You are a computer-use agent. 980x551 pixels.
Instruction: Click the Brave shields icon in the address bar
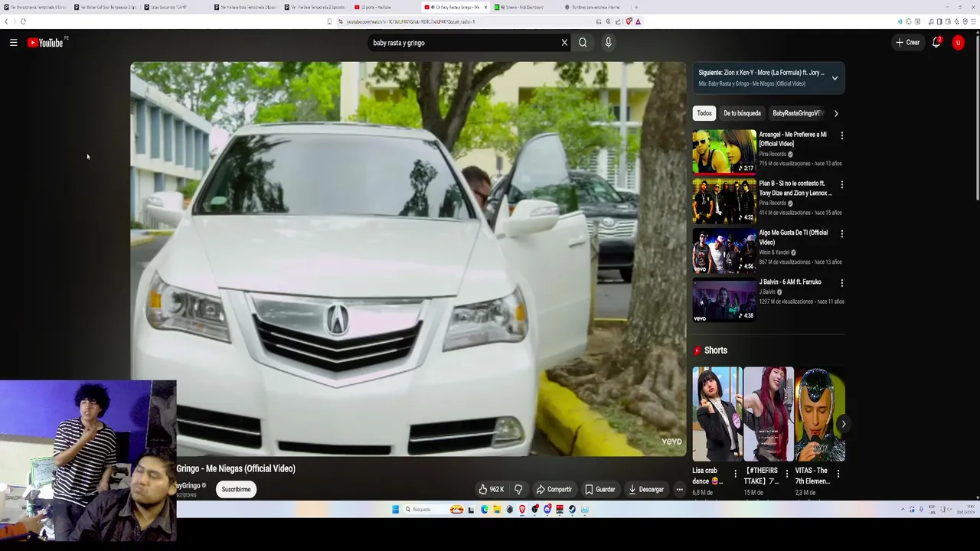click(629, 21)
